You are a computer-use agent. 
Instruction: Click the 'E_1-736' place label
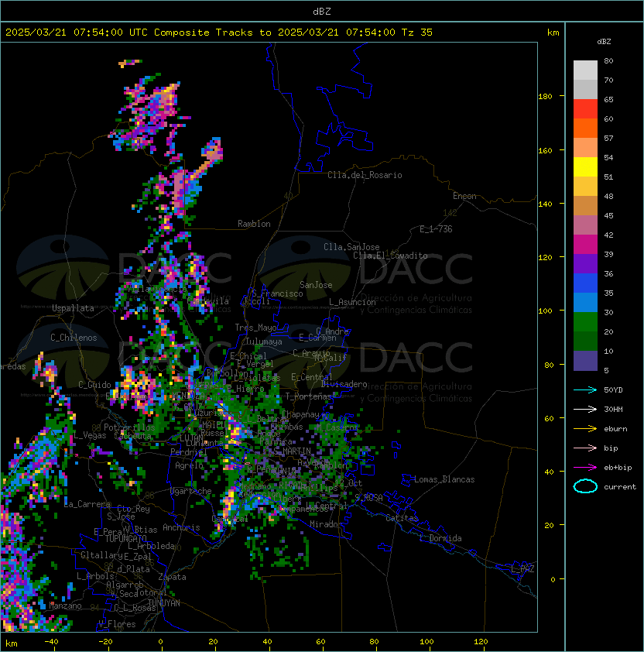(436, 229)
